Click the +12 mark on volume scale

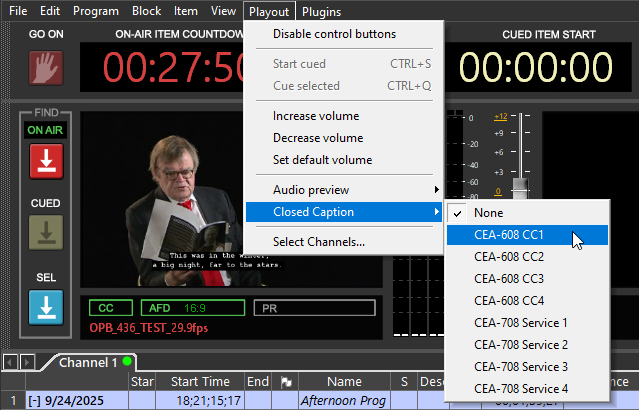(x=500, y=117)
